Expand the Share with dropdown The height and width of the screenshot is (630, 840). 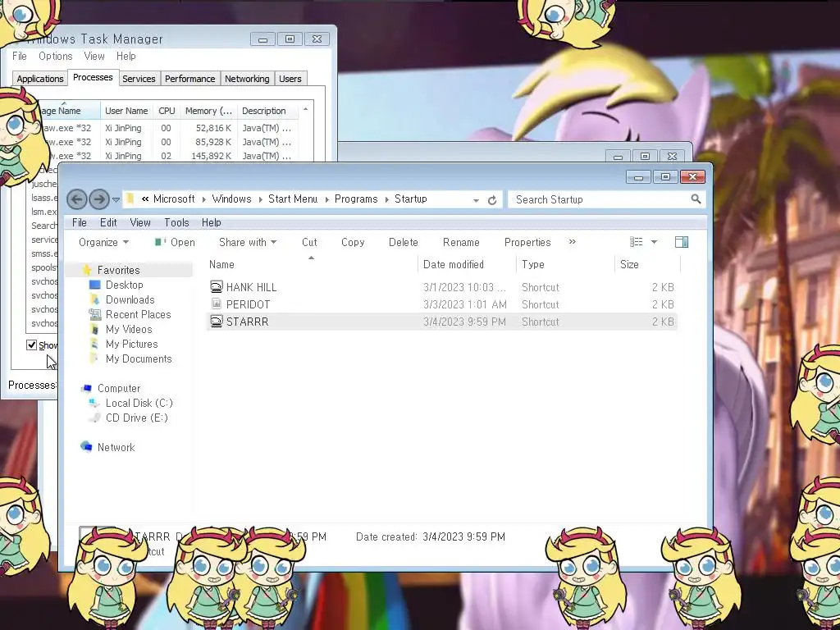point(248,242)
